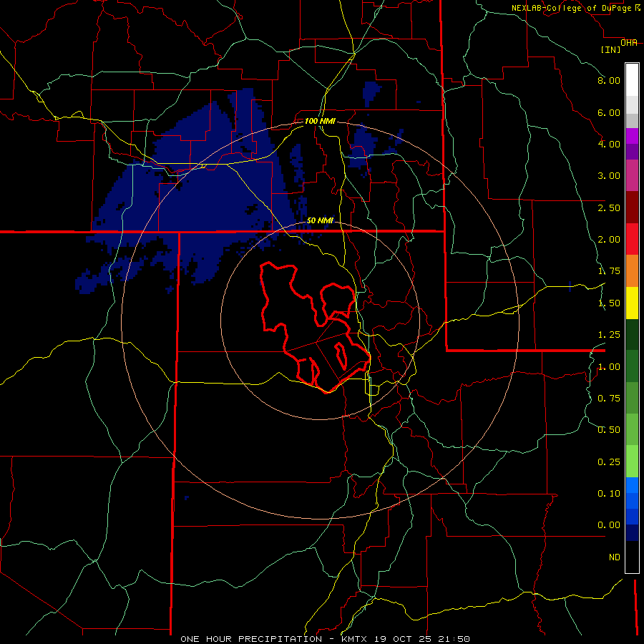
Task: Pick the bright magenta legend swatch
Action: [x=632, y=136]
